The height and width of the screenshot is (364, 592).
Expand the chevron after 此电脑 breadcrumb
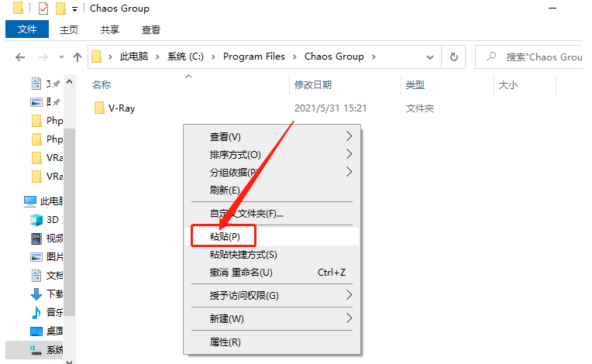point(157,57)
